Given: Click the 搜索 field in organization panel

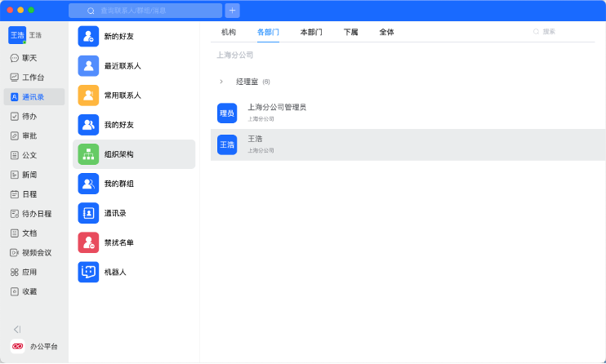Looking at the screenshot, I should 564,32.
